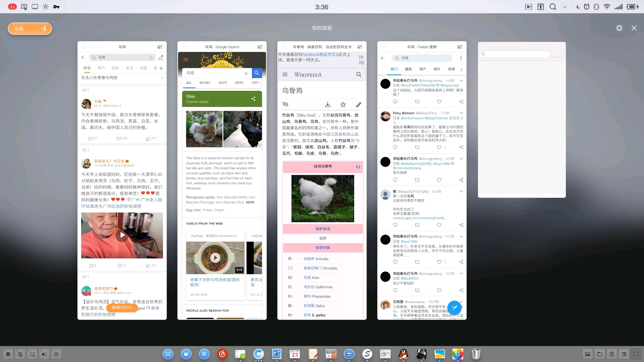Screen dimensions: 644x362
Task: Like the 刘春 post with 317 likes
Action: pyautogui.click(x=151, y=138)
